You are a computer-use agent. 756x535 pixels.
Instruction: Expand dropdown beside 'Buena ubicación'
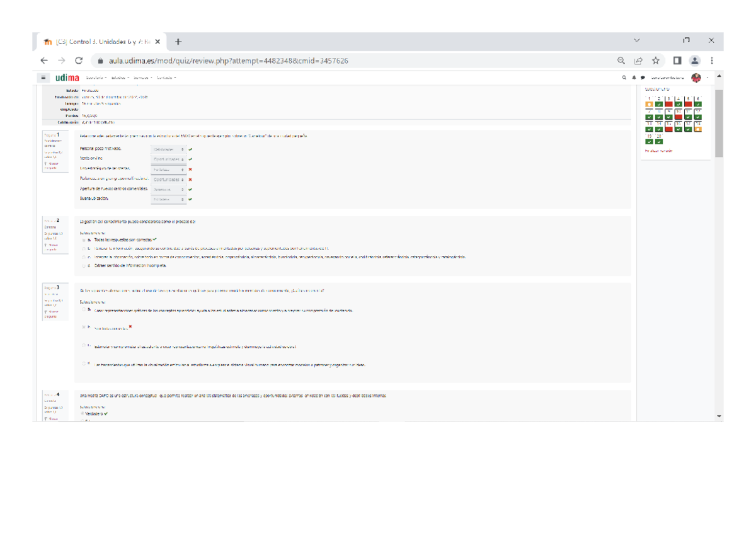(x=169, y=200)
